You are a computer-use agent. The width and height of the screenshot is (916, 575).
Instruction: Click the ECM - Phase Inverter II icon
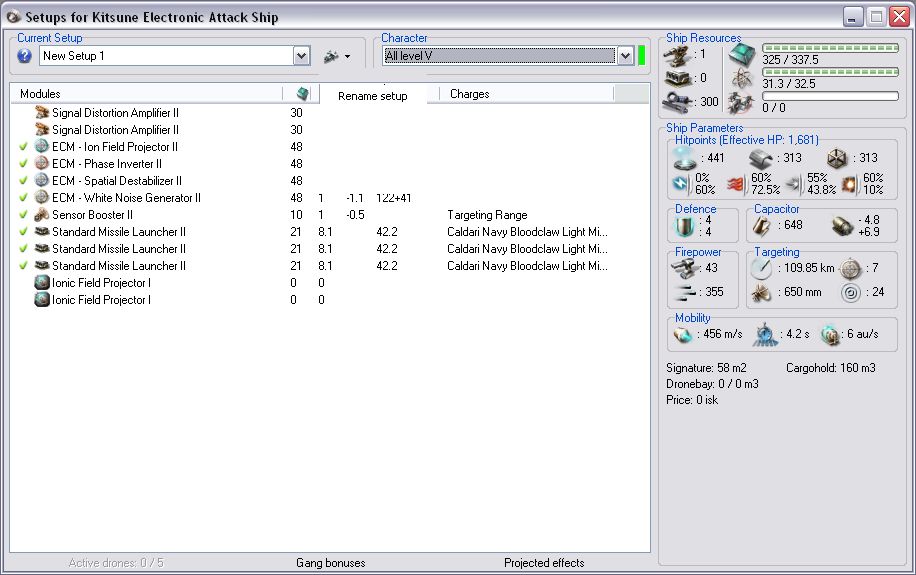click(x=41, y=163)
